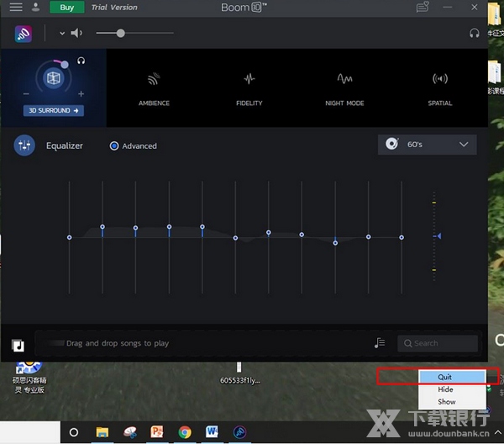
Task: Select the Spatial effect
Action: (439, 88)
